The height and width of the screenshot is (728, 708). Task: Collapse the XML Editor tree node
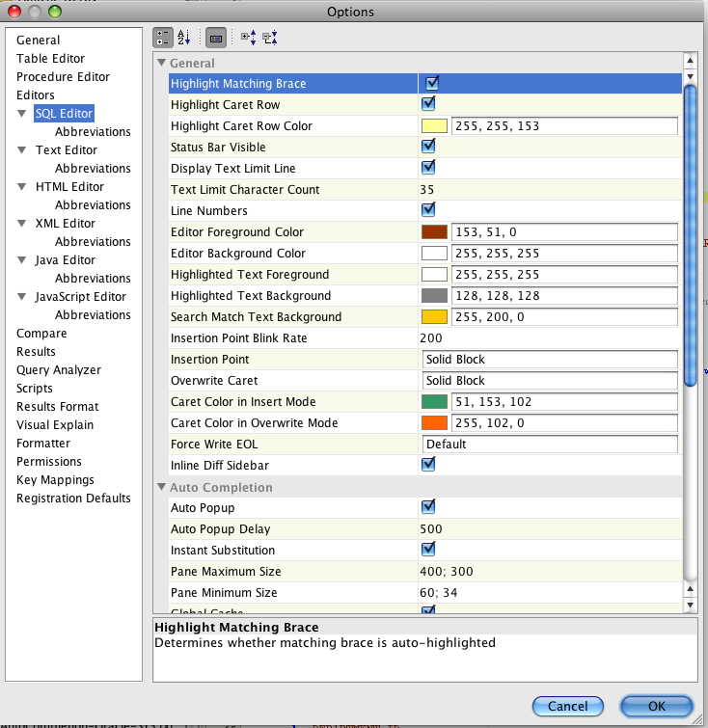[21, 224]
